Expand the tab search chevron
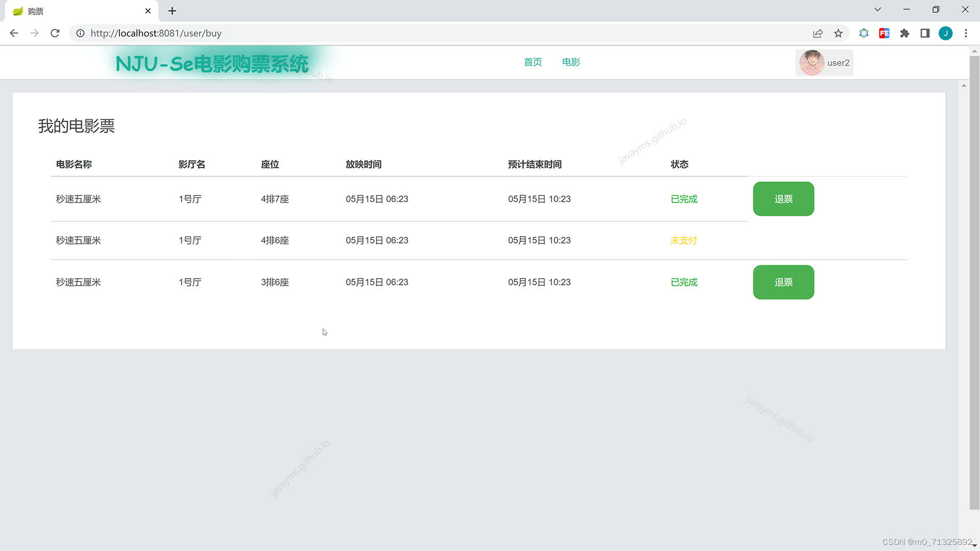Image resolution: width=980 pixels, height=551 pixels. tap(877, 10)
